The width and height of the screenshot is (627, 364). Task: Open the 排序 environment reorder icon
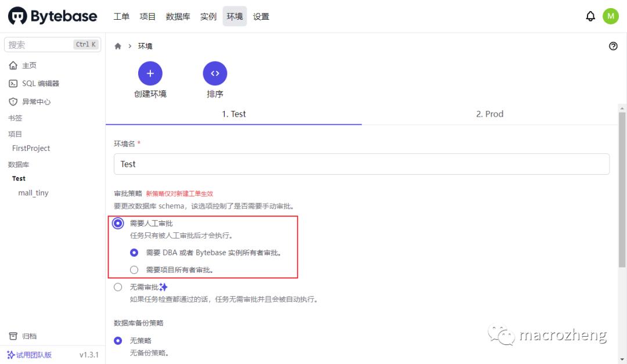(x=215, y=74)
